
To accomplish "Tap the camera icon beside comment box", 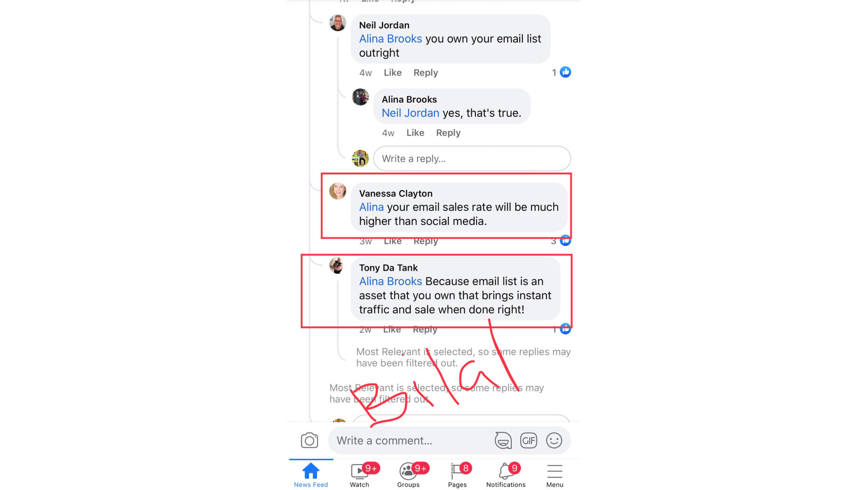I will coord(309,440).
